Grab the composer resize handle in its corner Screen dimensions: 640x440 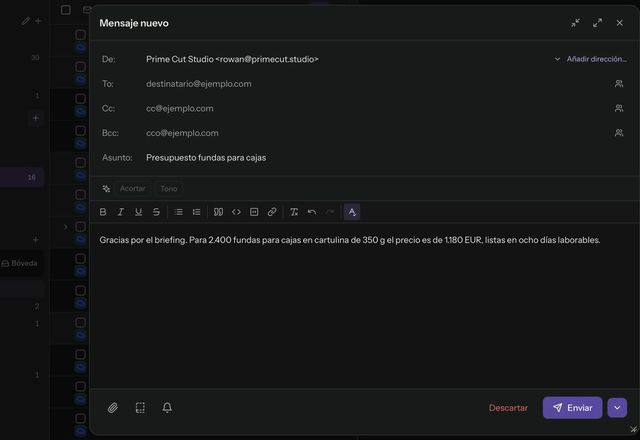[633, 429]
